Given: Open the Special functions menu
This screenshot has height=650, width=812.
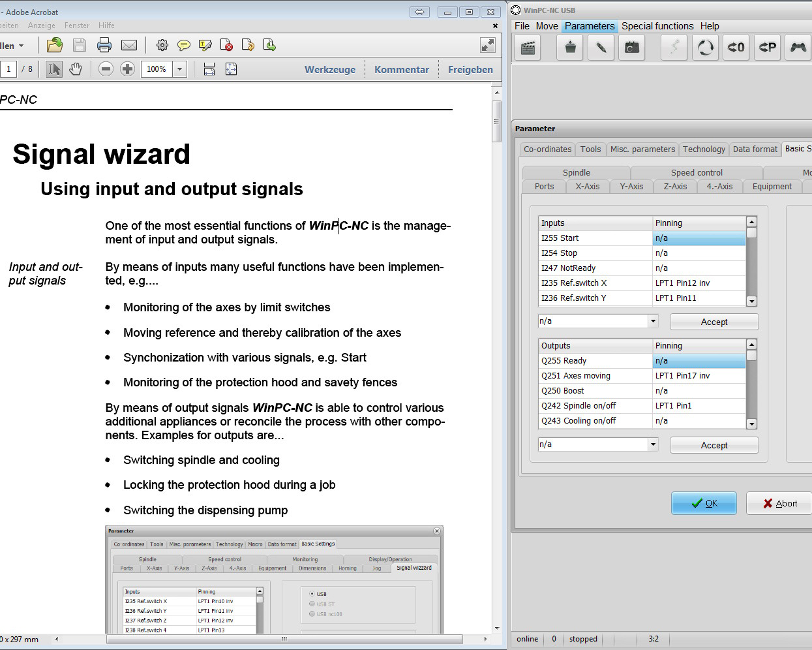Looking at the screenshot, I should pos(657,26).
